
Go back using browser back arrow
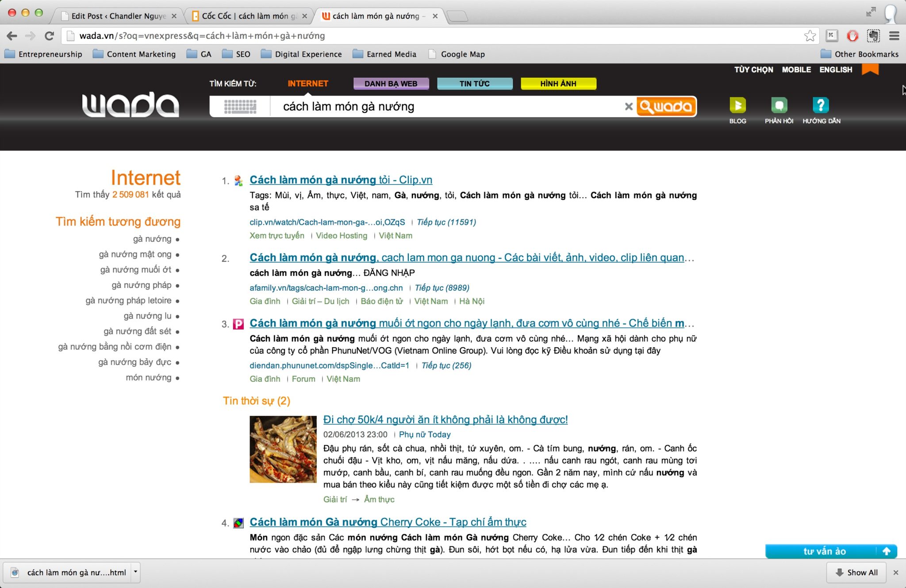(x=12, y=36)
